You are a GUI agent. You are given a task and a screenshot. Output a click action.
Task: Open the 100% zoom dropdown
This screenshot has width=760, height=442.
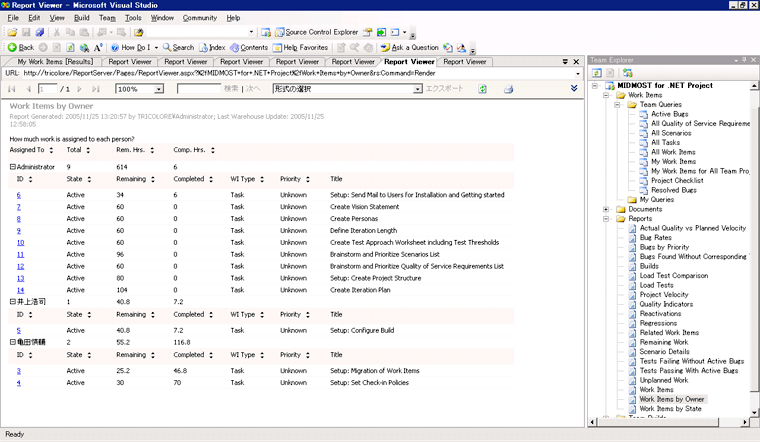(158, 89)
